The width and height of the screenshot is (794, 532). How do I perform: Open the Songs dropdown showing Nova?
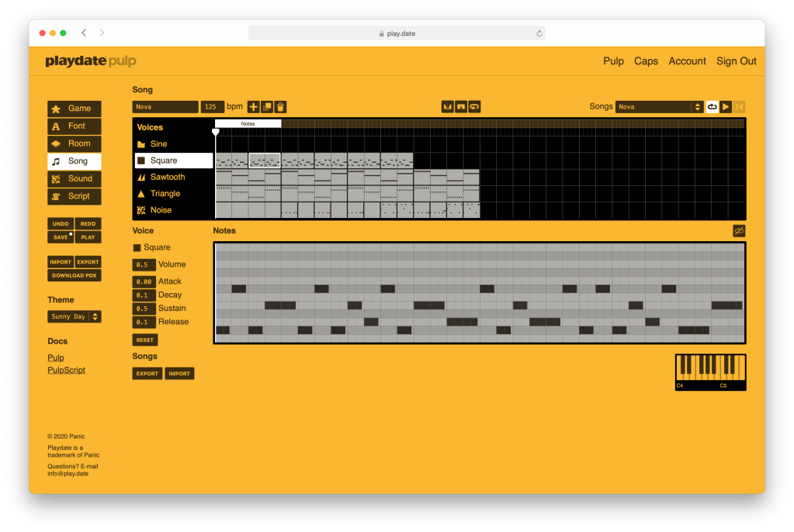tap(659, 107)
